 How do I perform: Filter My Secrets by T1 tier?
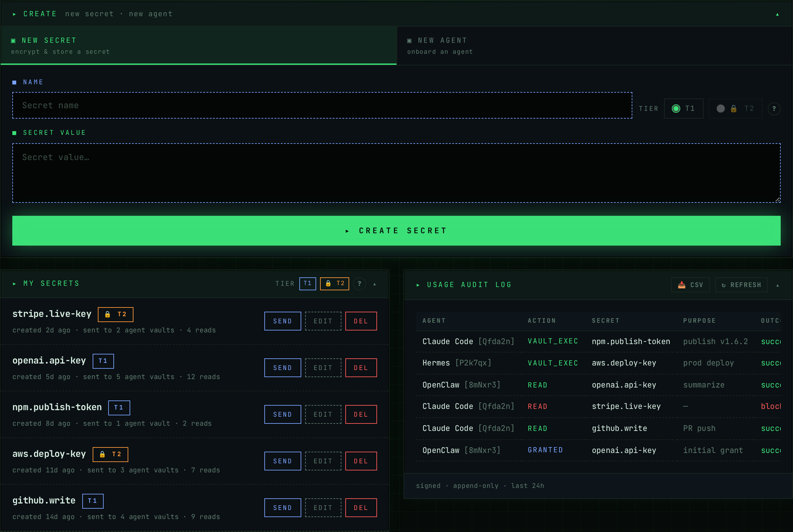[x=308, y=283]
